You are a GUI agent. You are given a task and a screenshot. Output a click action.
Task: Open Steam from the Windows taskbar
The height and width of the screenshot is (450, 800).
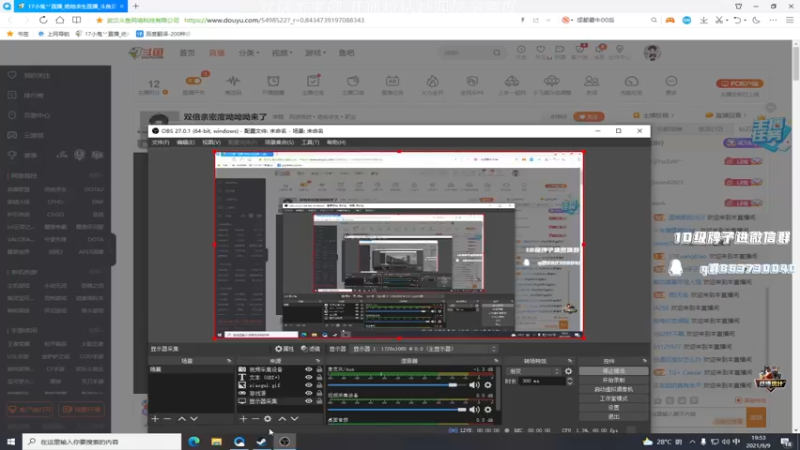coord(262,441)
